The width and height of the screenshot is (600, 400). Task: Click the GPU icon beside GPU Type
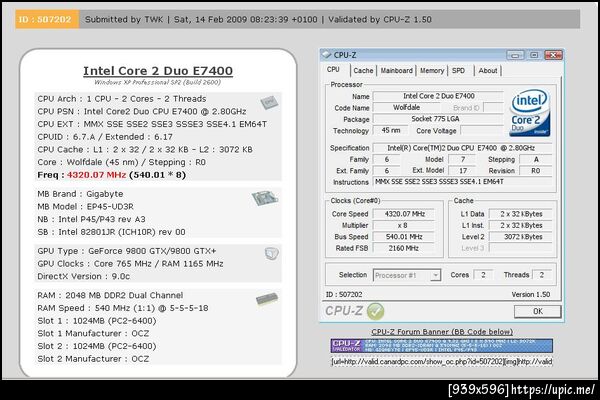(272, 254)
